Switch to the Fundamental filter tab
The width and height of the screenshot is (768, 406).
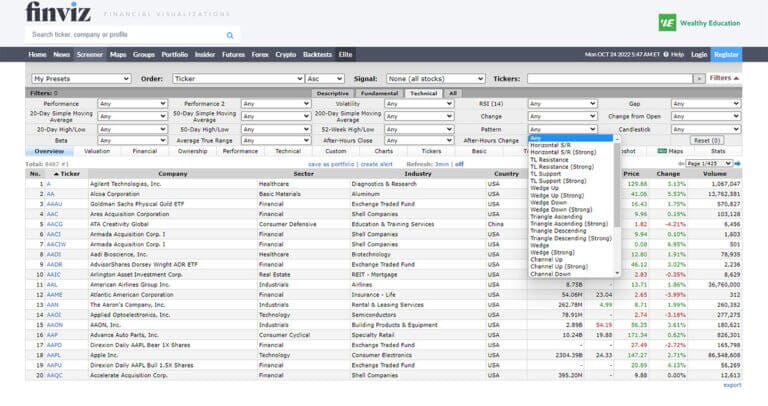click(x=379, y=93)
